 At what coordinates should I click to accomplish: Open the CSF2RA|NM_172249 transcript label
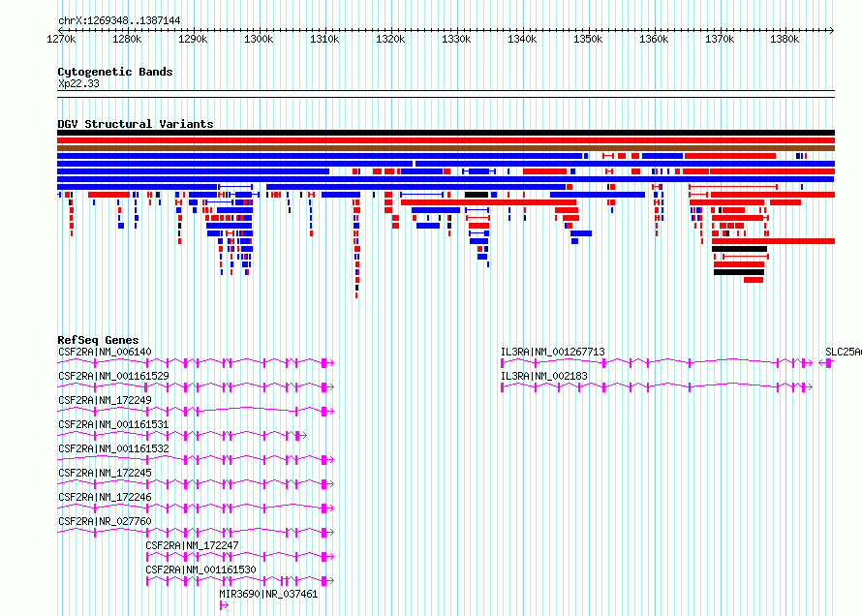pos(105,400)
